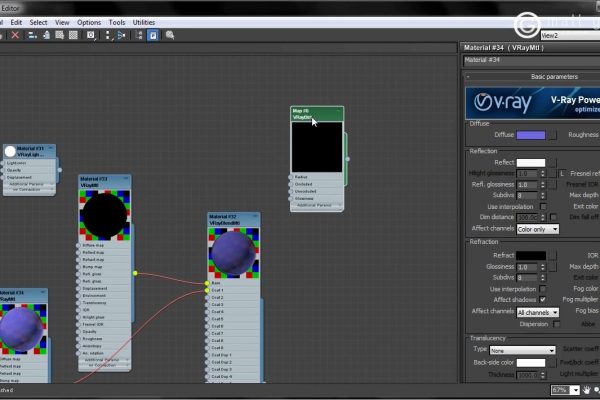Open Translucency Type dropdown showing None
The width and height of the screenshot is (600, 400).
522,350
